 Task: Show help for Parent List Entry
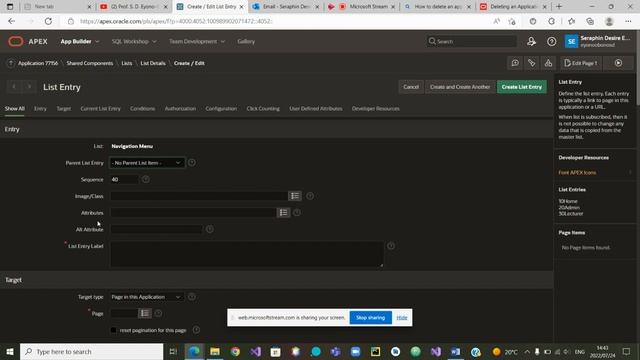[191, 162]
